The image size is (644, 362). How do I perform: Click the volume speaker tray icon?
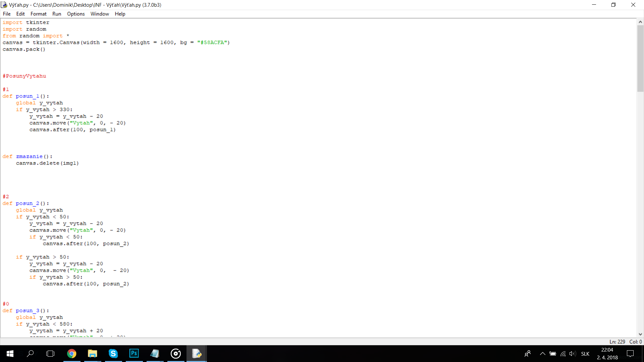pyautogui.click(x=573, y=354)
